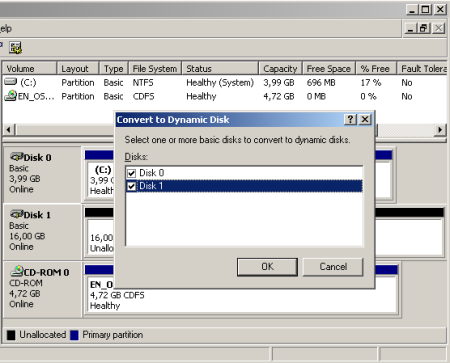The width and height of the screenshot is (450, 363).
Task: Click the NTFS file system cell
Action: click(143, 82)
